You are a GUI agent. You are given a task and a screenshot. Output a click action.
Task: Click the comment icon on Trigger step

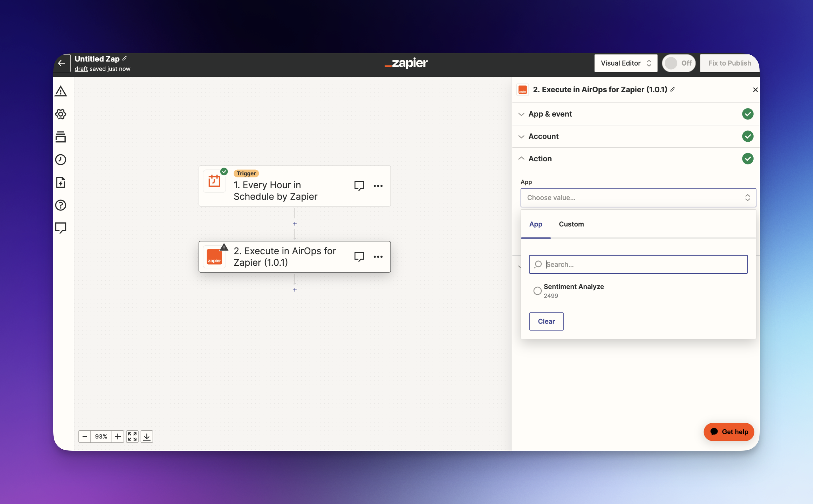click(x=359, y=186)
